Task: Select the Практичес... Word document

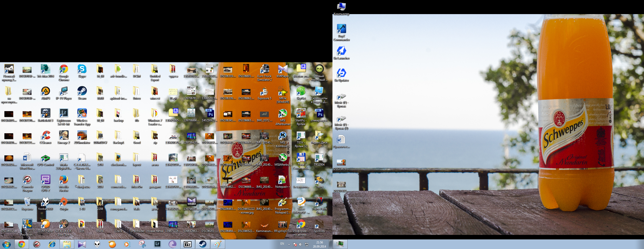Action: pos(341,141)
